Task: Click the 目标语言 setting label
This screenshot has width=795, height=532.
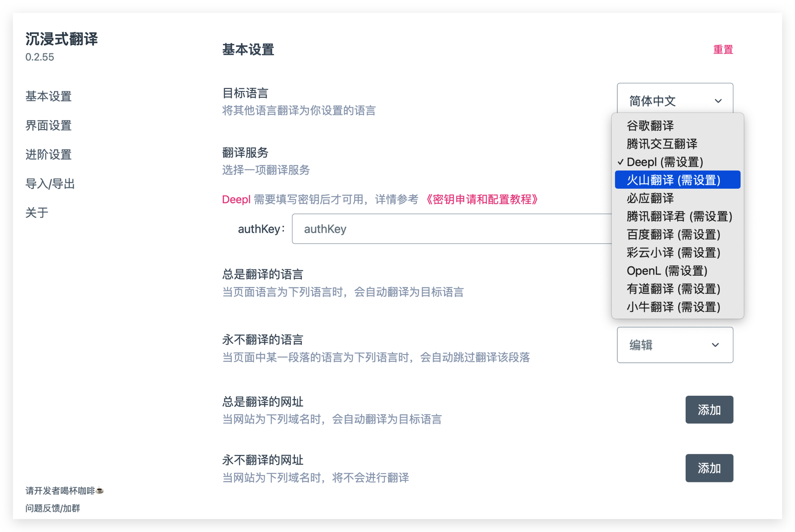Action: [x=245, y=93]
